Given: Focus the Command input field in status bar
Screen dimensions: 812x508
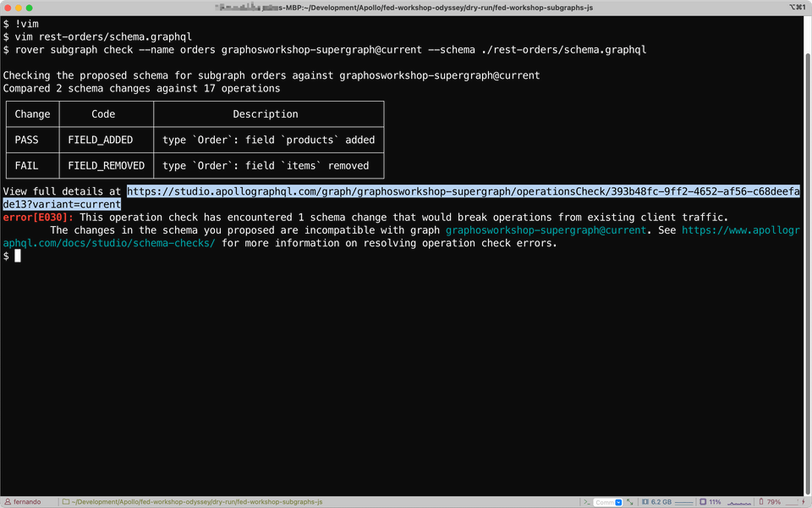Looking at the screenshot, I should [604, 502].
